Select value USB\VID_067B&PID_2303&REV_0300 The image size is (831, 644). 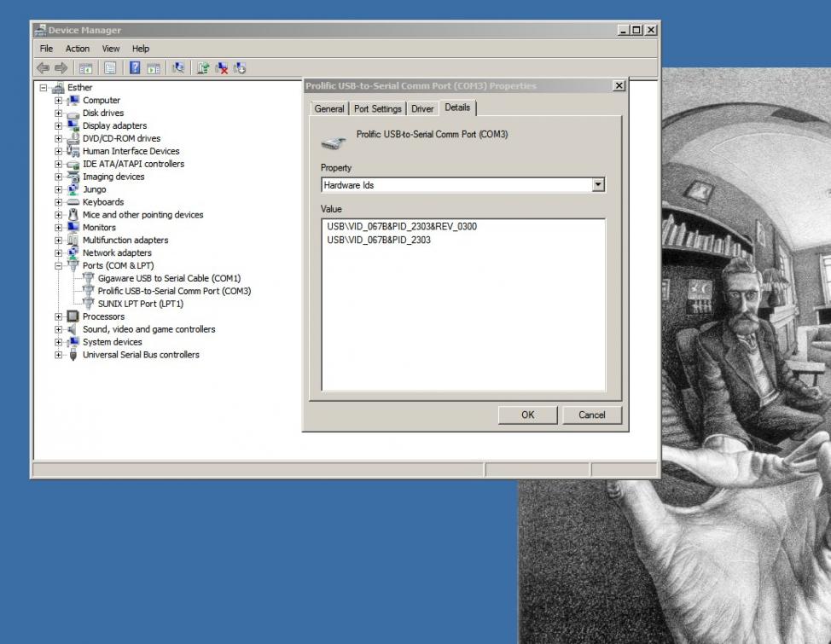pyautogui.click(x=402, y=226)
